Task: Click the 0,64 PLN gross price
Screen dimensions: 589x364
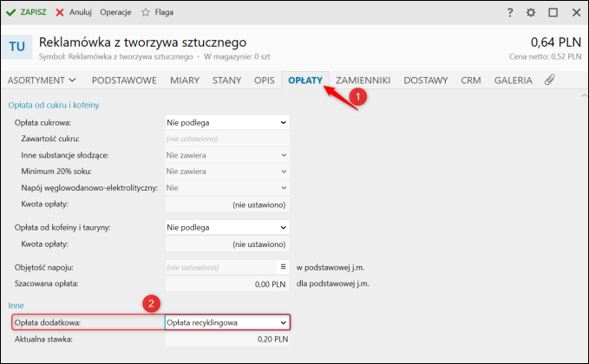Action: [x=556, y=42]
